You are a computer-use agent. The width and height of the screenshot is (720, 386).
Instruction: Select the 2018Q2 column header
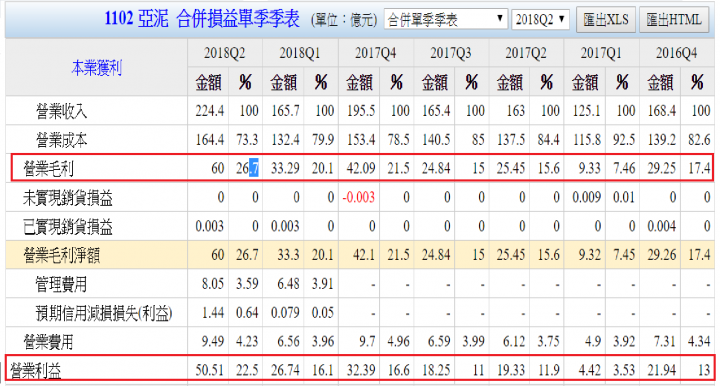tap(225, 53)
